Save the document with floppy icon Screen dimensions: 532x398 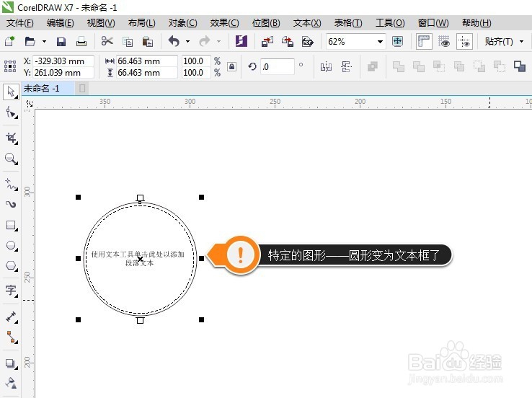click(61, 41)
